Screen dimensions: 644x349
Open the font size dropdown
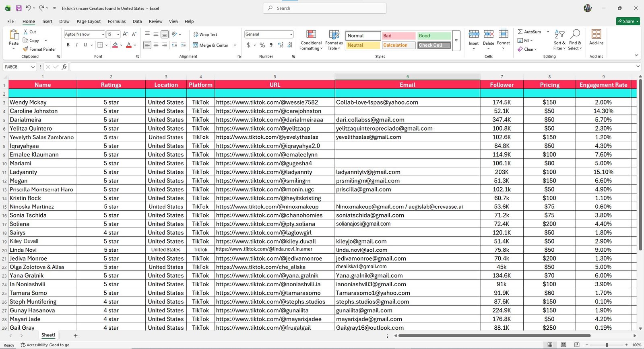point(118,34)
